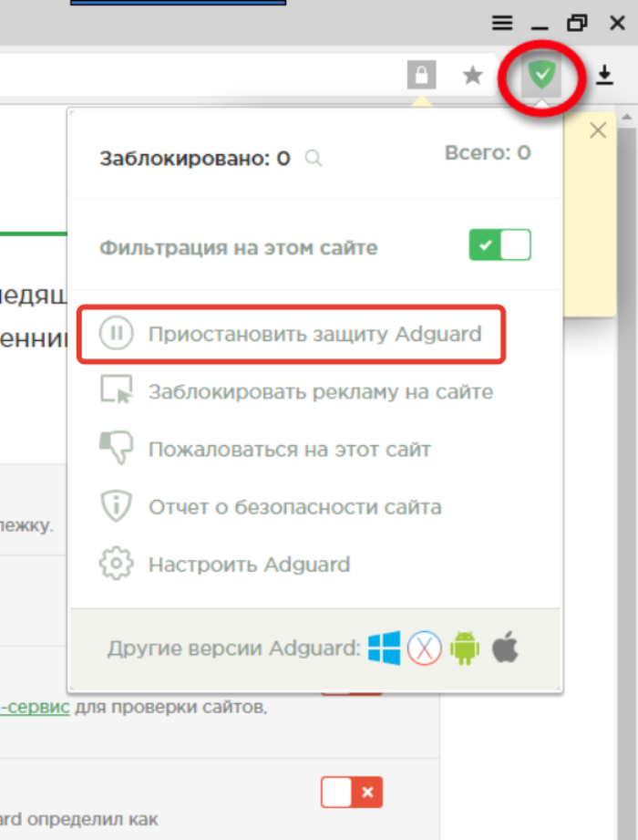Click the block-ad cursor selection icon

pos(116,389)
